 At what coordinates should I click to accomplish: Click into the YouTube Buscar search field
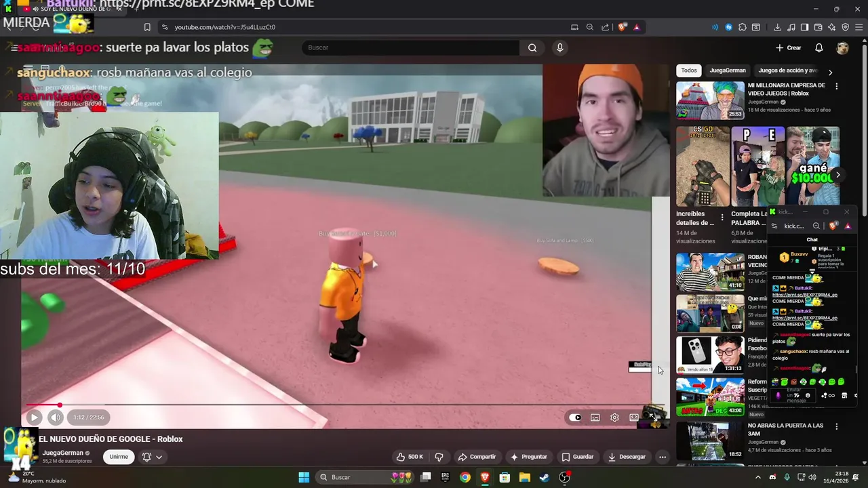(410, 47)
